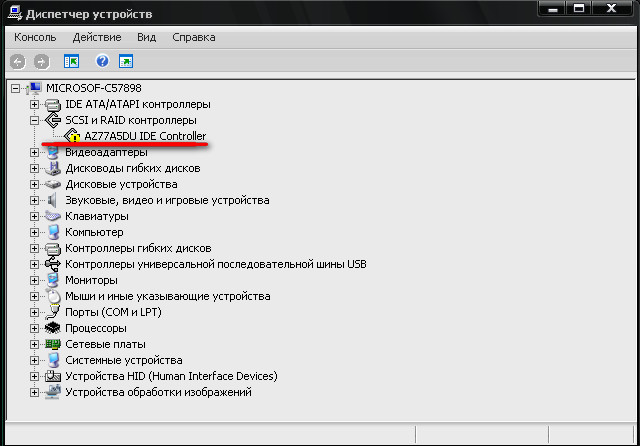
Task: Expand Мыши и иные указывающие устройства
Action: 34,296
